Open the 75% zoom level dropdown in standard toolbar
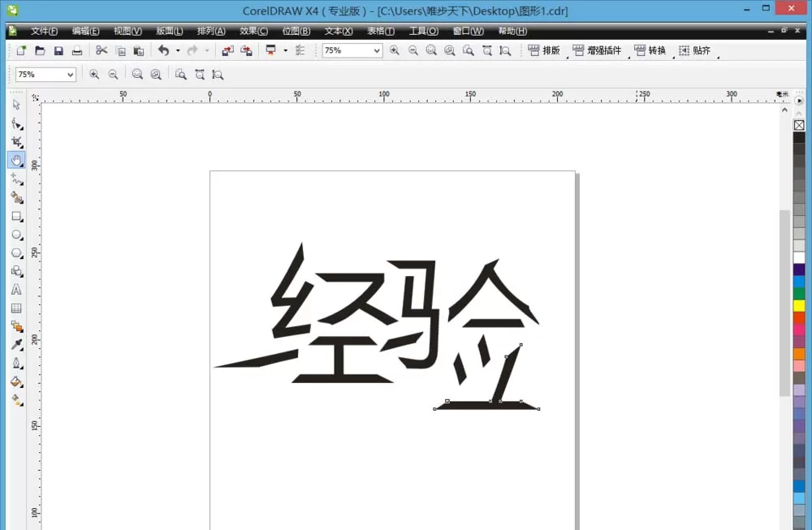This screenshot has width=812, height=530. click(352, 50)
